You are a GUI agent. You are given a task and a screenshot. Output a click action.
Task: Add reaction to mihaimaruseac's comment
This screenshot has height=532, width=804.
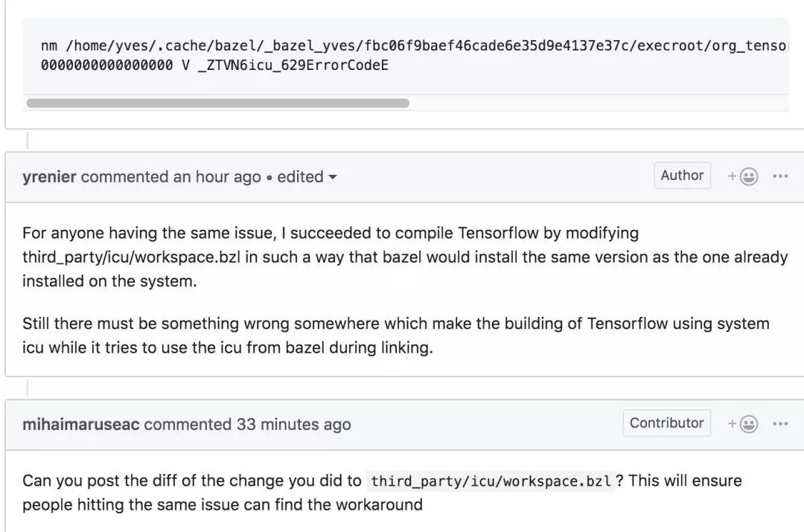(x=742, y=424)
